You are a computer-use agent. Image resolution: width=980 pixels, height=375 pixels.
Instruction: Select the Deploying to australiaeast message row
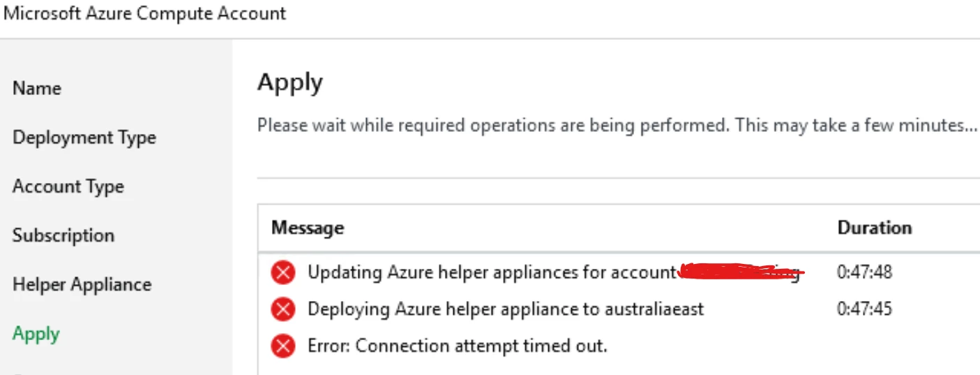(506, 309)
